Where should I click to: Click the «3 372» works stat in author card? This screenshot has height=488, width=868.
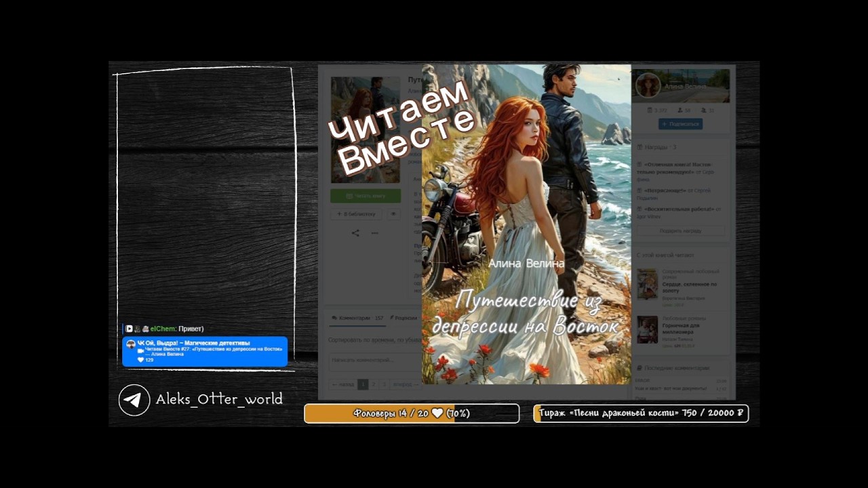657,110
